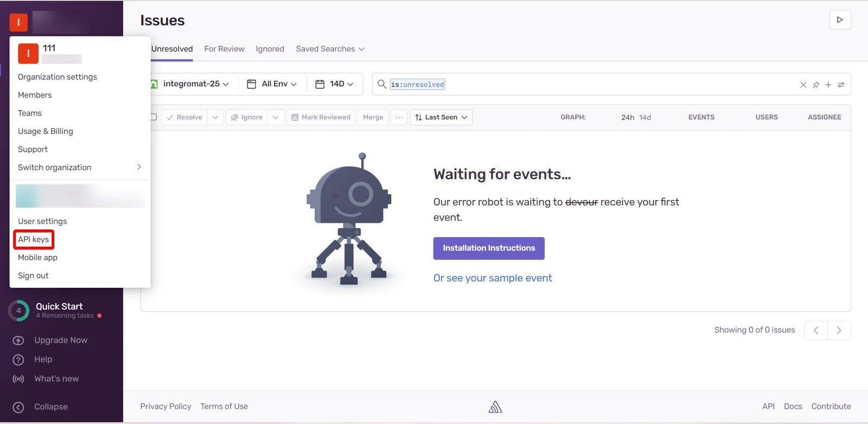Click Mark Reviewed button

[321, 117]
